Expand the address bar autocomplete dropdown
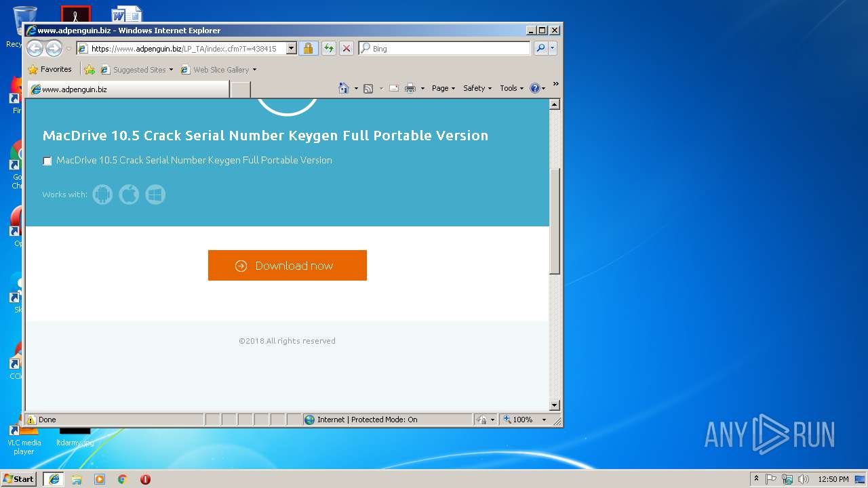Screen dimensions: 868x488 tap(292, 49)
